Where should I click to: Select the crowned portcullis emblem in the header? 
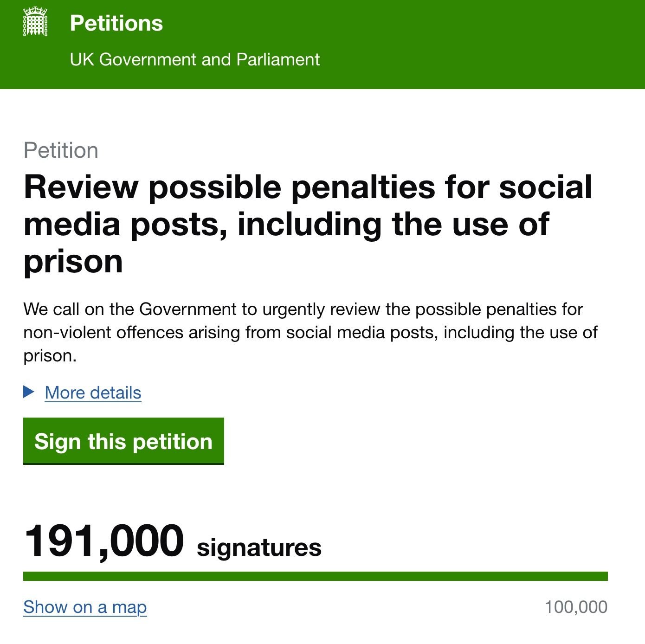coord(34,22)
